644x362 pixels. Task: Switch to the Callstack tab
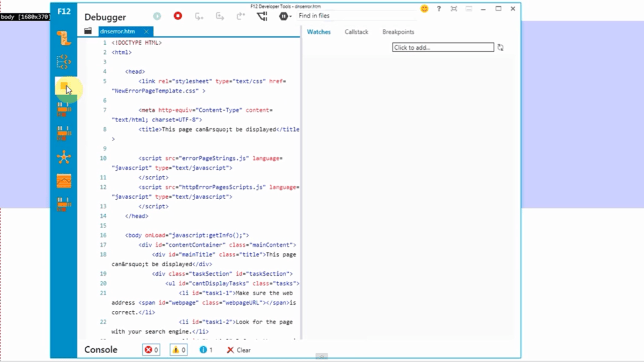[356, 31]
